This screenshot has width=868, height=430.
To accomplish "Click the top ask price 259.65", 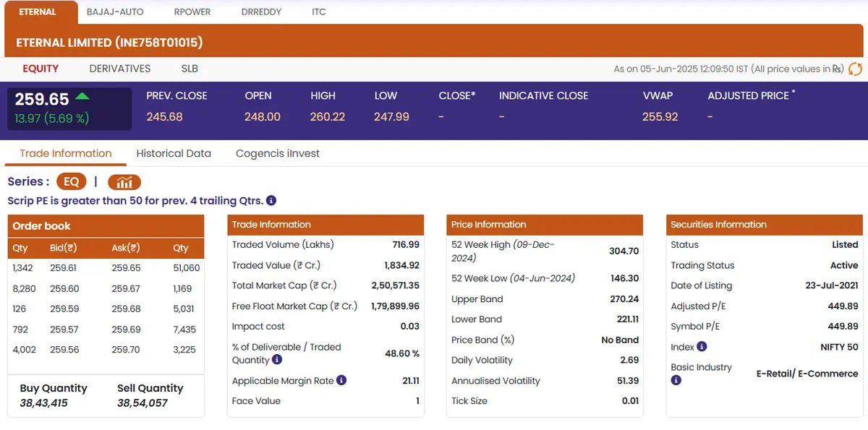I will [x=126, y=268].
